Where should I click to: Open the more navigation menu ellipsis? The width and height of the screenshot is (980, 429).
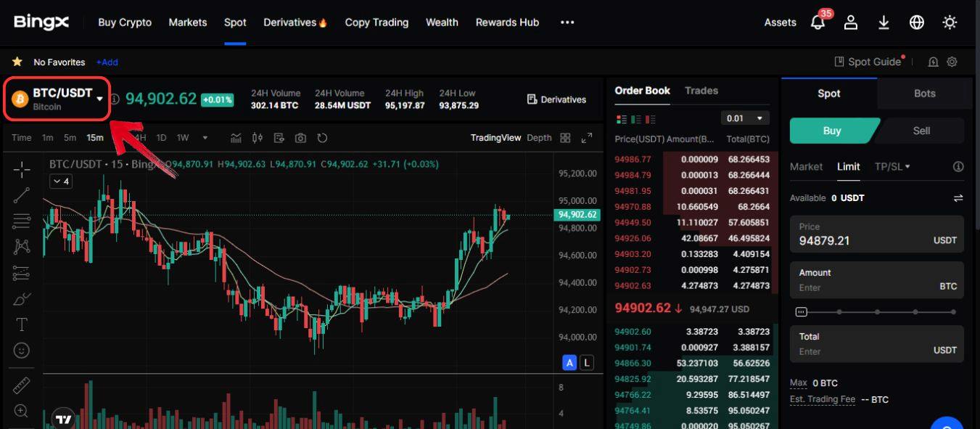[x=567, y=23]
